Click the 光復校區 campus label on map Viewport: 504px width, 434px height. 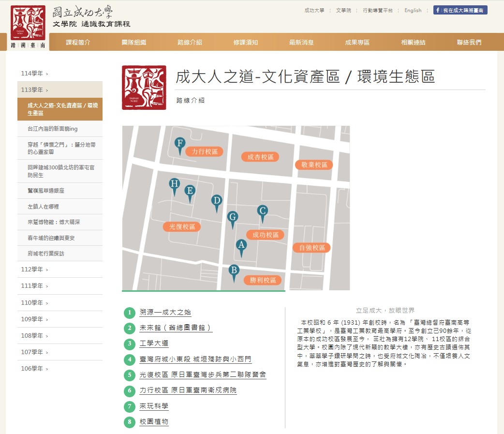pyautogui.click(x=182, y=226)
